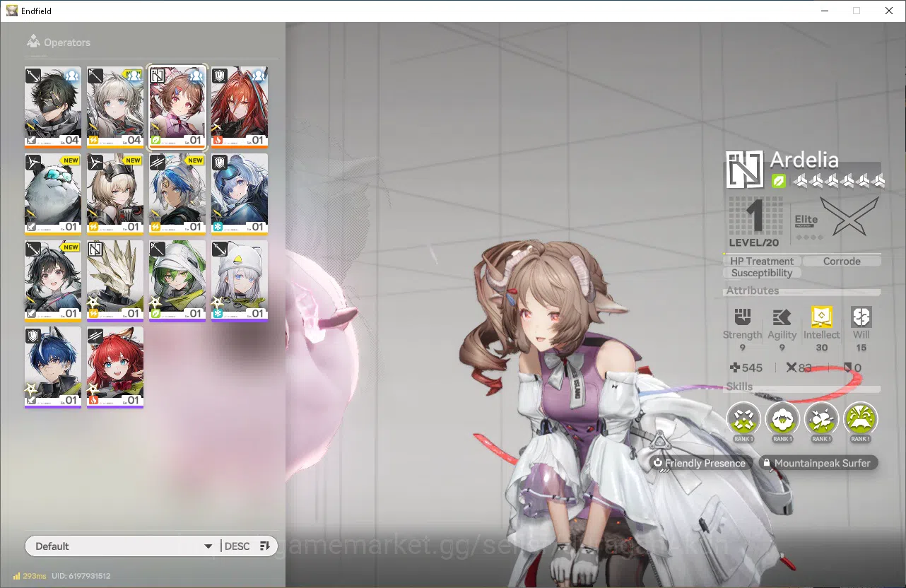Image resolution: width=906 pixels, height=588 pixels.
Task: Click the shield class icon on goggles operator card
Action: [x=220, y=163]
